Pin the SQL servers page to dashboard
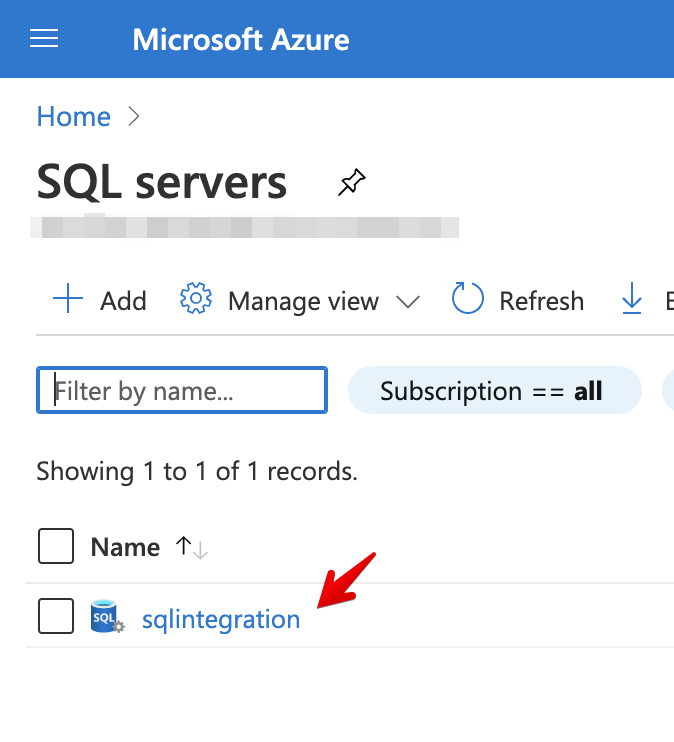The height and width of the screenshot is (742, 674). [351, 183]
